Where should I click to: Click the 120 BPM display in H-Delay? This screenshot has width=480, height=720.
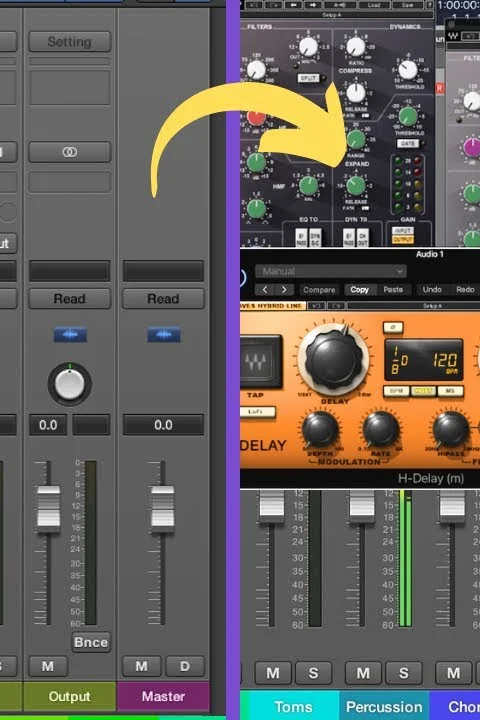click(x=445, y=361)
